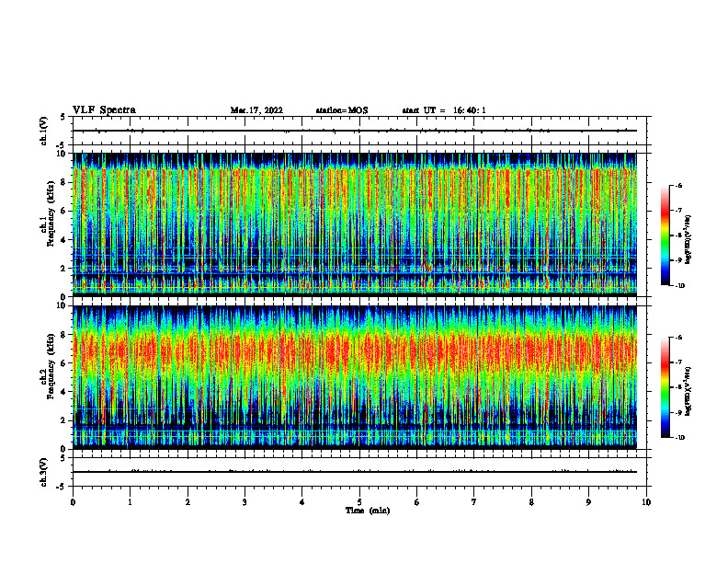
Task: Click the '0' tick on Time axis
Action: click(73, 502)
